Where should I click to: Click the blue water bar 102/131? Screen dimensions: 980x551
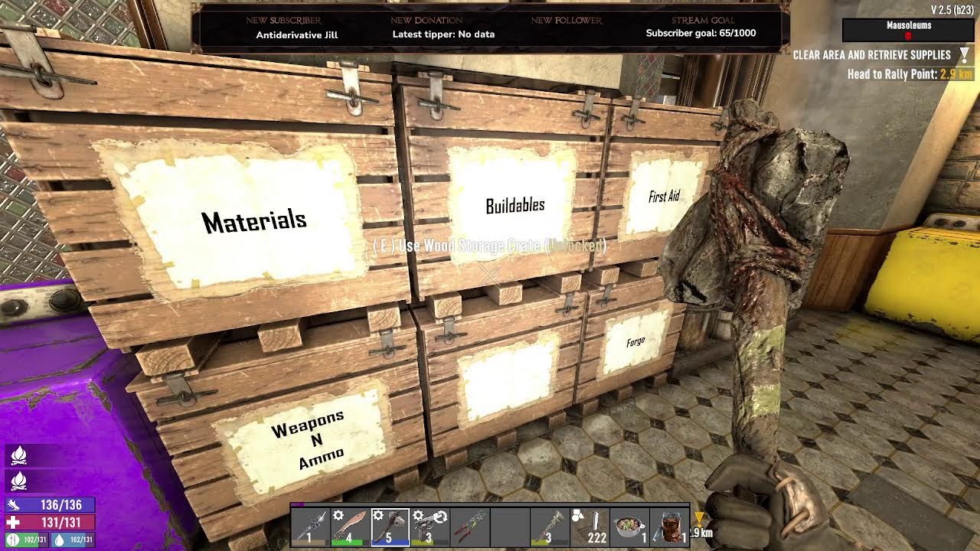(73, 539)
